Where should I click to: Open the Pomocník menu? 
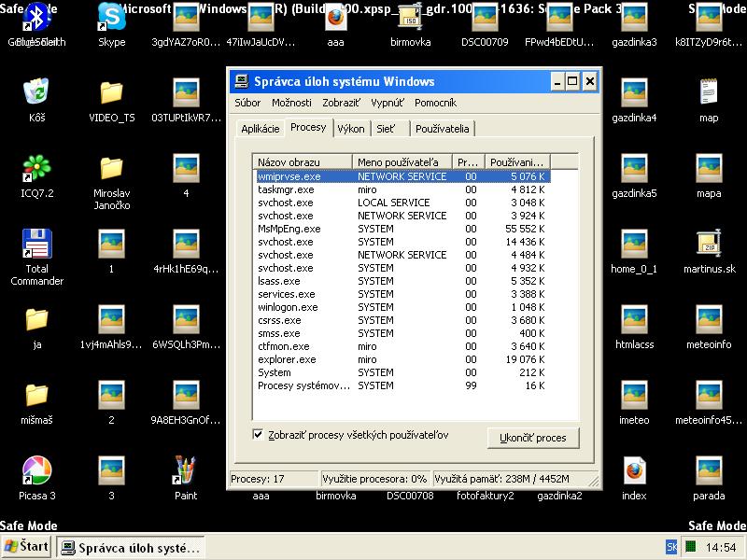coord(435,103)
